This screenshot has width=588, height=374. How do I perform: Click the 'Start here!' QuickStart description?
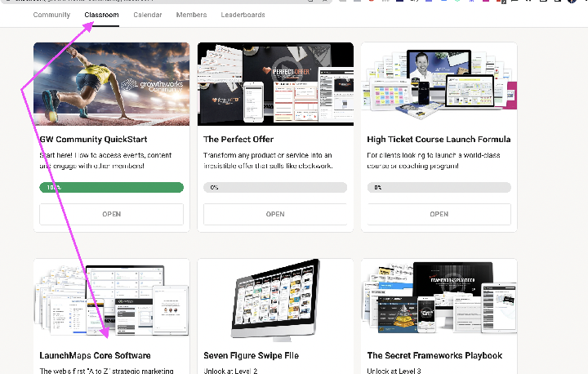[x=105, y=161]
